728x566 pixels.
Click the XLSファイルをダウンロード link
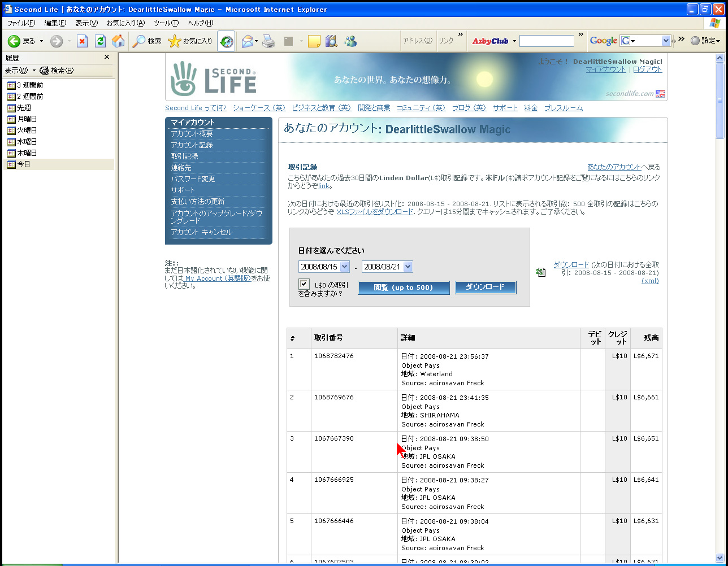tap(375, 212)
